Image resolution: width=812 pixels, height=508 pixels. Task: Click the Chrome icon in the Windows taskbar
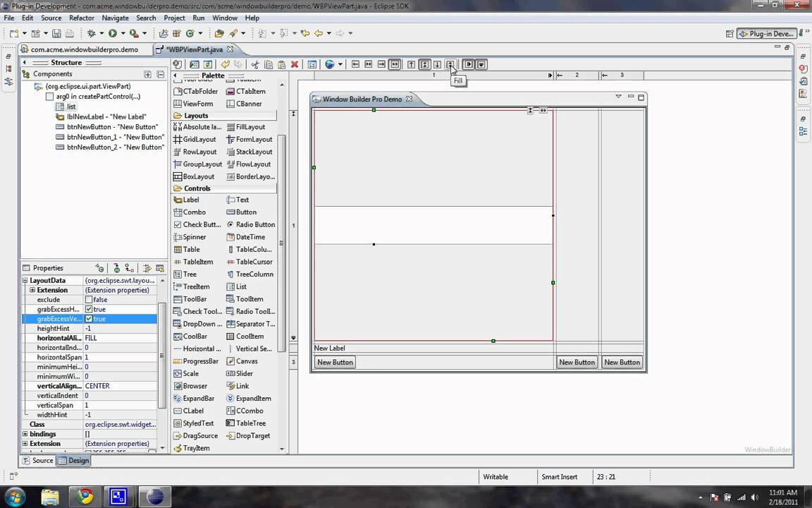(85, 497)
